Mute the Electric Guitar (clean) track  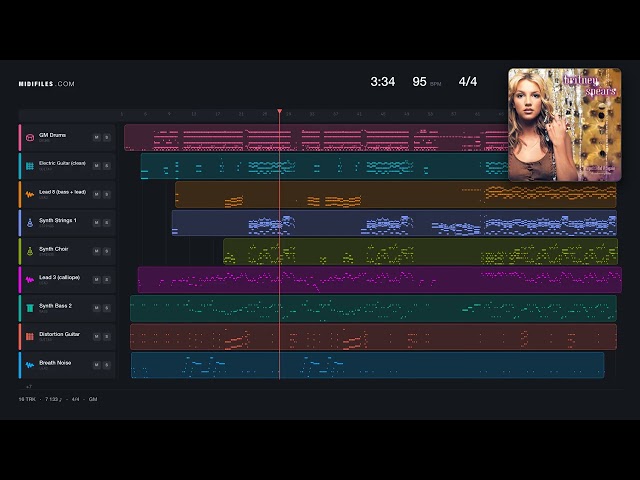[x=96, y=166]
